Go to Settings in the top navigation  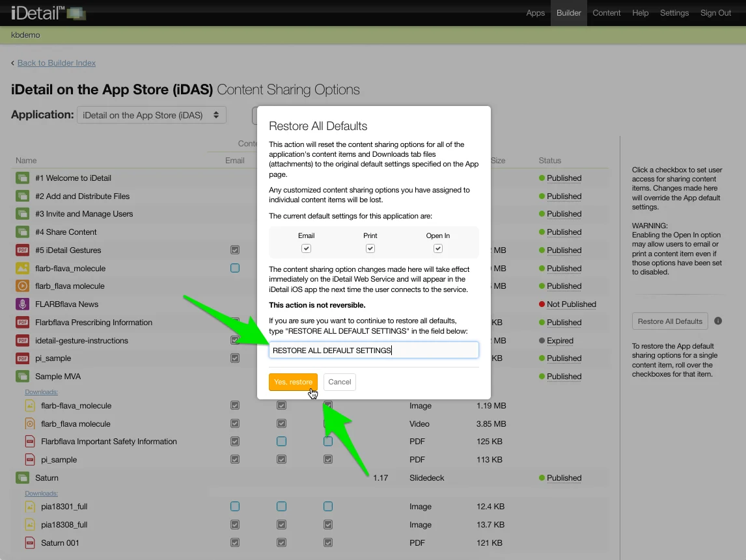point(674,13)
